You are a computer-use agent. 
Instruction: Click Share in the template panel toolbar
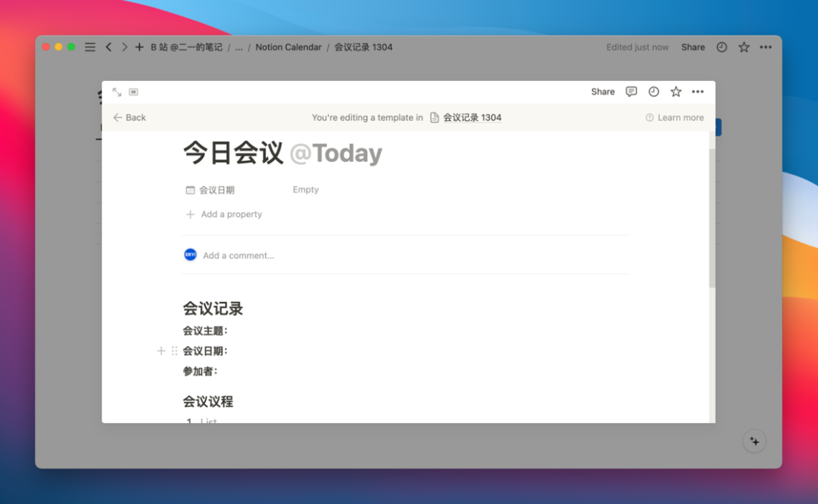click(x=603, y=92)
